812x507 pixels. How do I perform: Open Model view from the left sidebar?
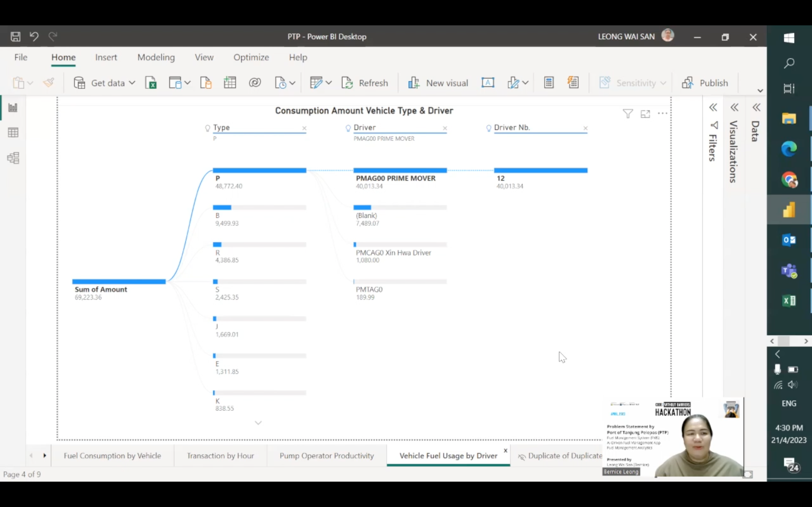13,158
